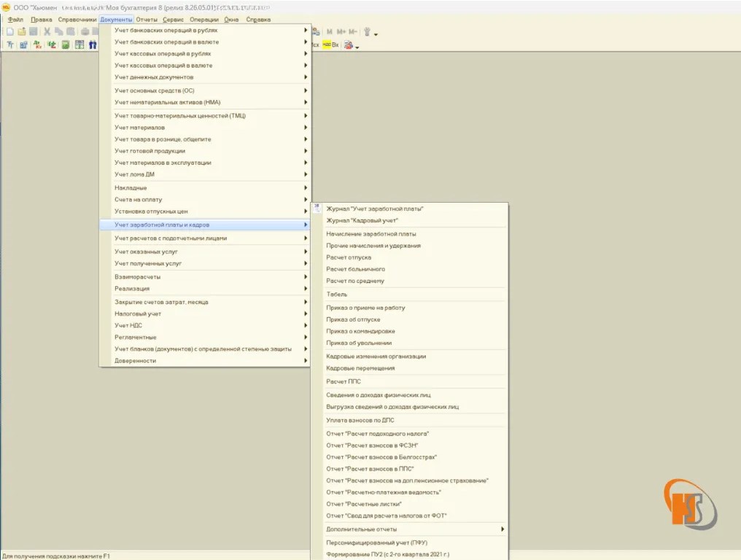Select Учет НДС in Документы menu
This screenshot has height=560, width=741.
pos(205,325)
